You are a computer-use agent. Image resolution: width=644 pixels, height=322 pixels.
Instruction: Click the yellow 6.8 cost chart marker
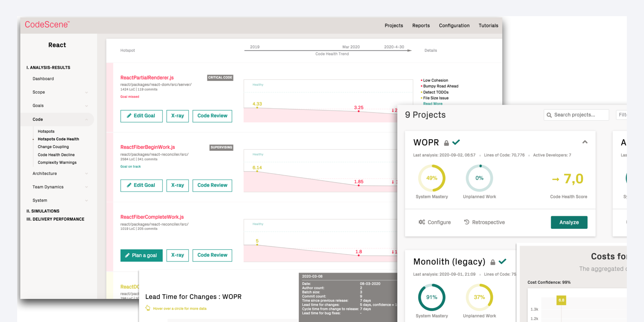tap(561, 300)
